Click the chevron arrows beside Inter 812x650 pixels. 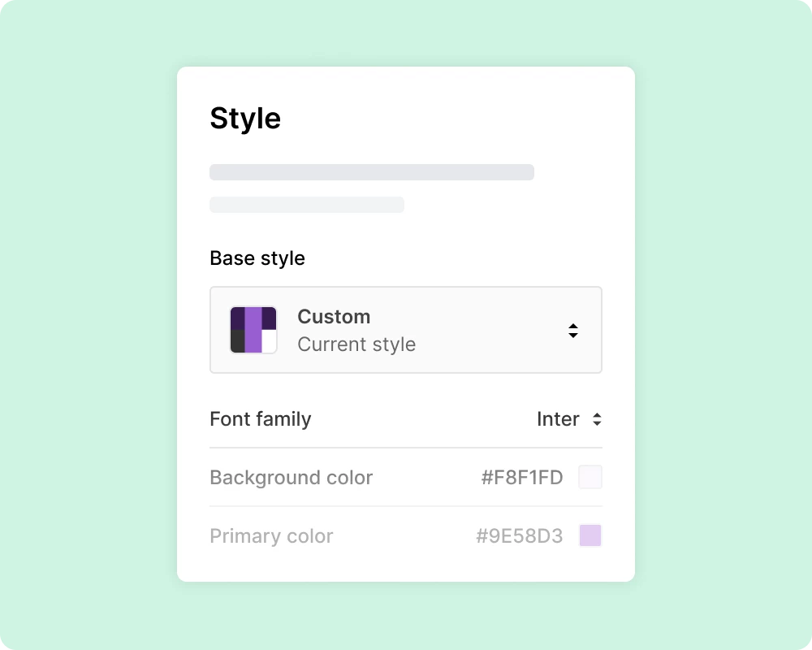597,419
